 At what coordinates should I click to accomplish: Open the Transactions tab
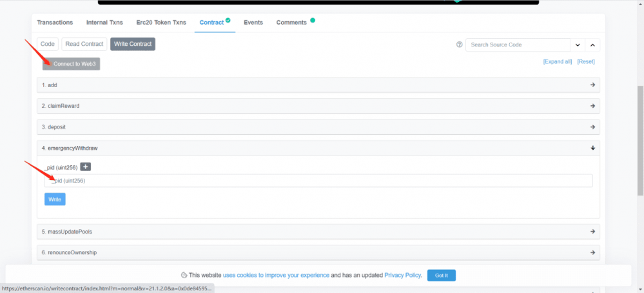click(x=55, y=22)
